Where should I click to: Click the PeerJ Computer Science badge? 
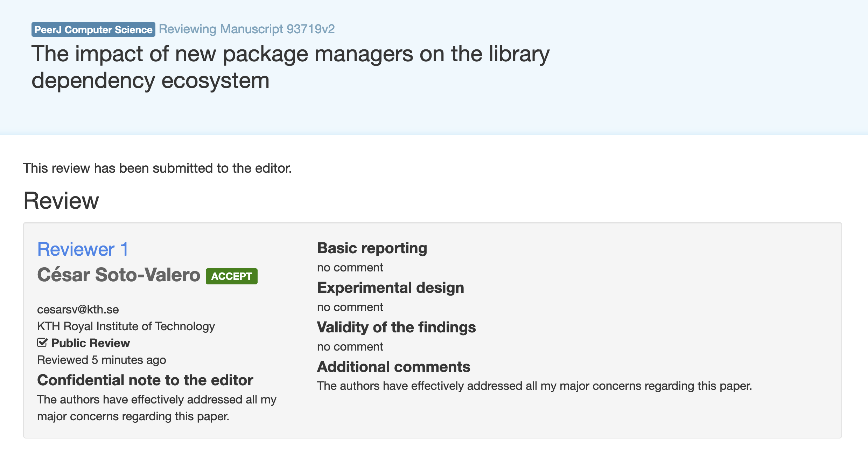coord(93,29)
